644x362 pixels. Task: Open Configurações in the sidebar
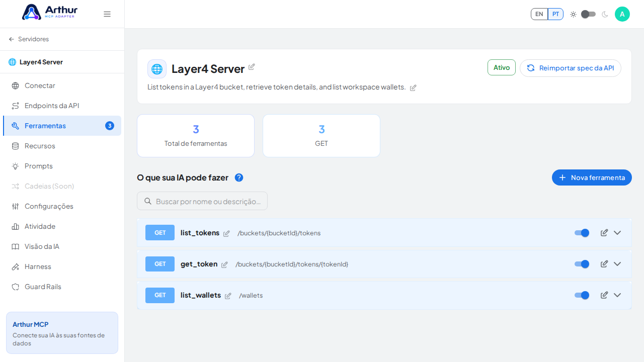click(62, 206)
